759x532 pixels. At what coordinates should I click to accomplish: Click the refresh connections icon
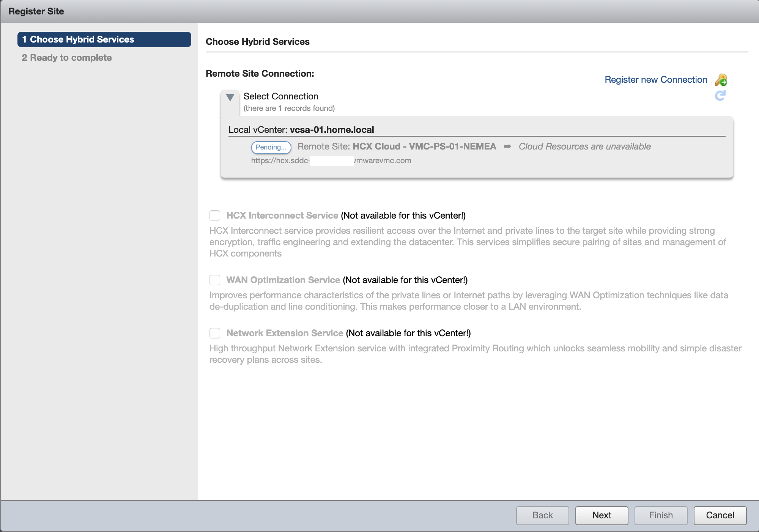(x=720, y=96)
